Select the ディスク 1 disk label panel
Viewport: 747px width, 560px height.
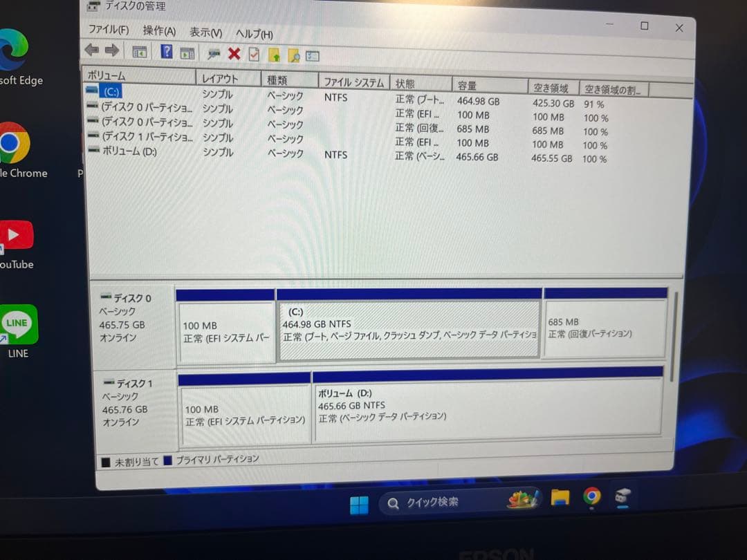pyautogui.click(x=136, y=409)
